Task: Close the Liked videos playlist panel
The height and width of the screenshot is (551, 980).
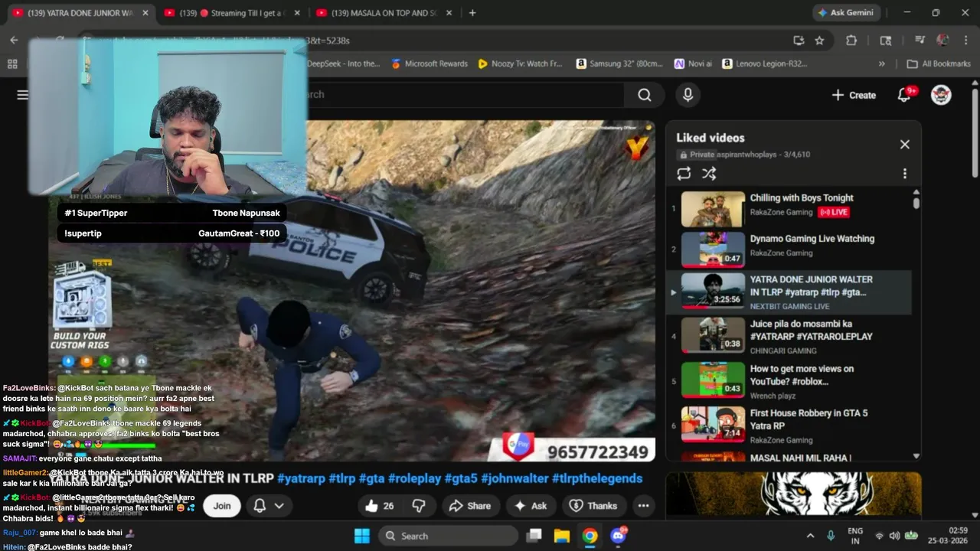Action: pos(904,145)
